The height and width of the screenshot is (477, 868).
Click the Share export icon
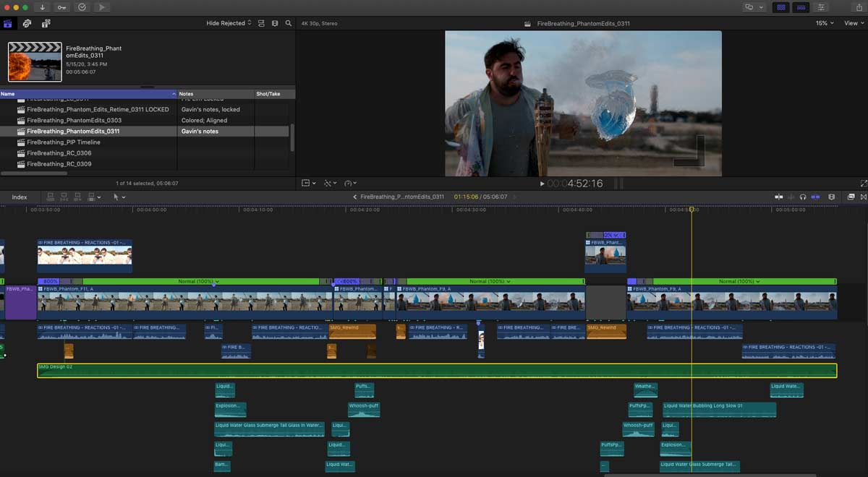(859, 7)
